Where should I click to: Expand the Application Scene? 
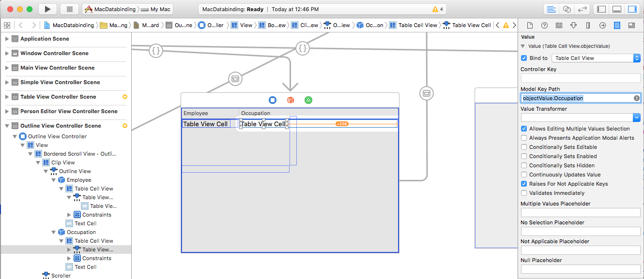(x=7, y=39)
